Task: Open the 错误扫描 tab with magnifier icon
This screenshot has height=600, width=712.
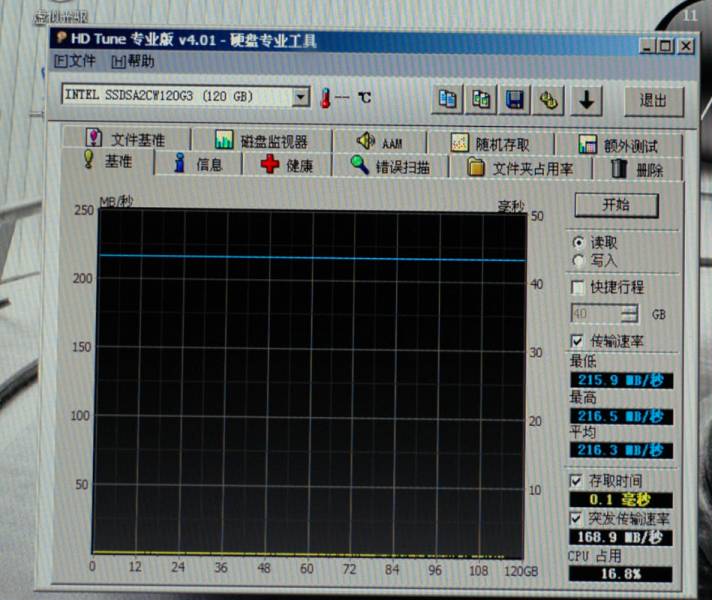Action: point(391,167)
